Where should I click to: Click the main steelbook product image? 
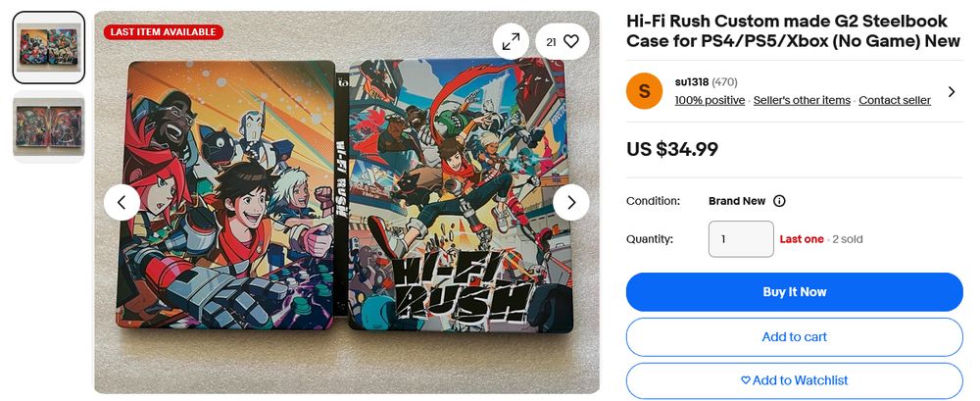(347, 202)
